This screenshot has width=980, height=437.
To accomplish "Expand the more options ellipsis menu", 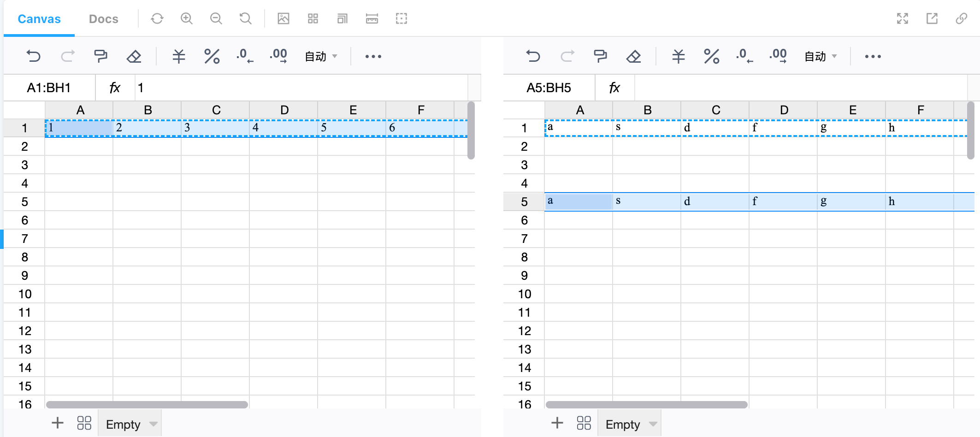I will click(x=373, y=56).
